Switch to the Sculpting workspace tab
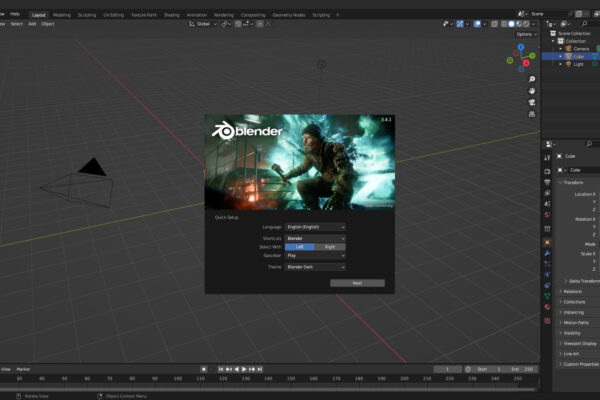This screenshot has height=400, width=600. pos(87,15)
